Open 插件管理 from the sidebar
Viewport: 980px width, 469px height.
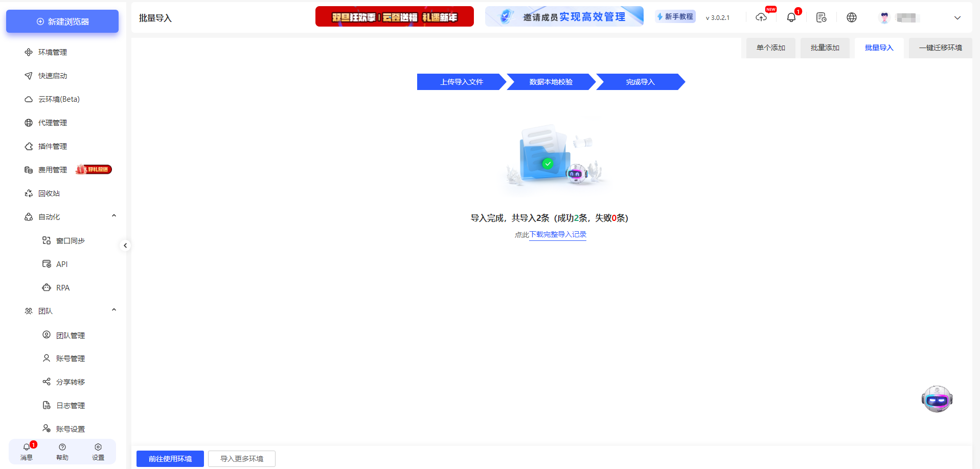pos(53,146)
